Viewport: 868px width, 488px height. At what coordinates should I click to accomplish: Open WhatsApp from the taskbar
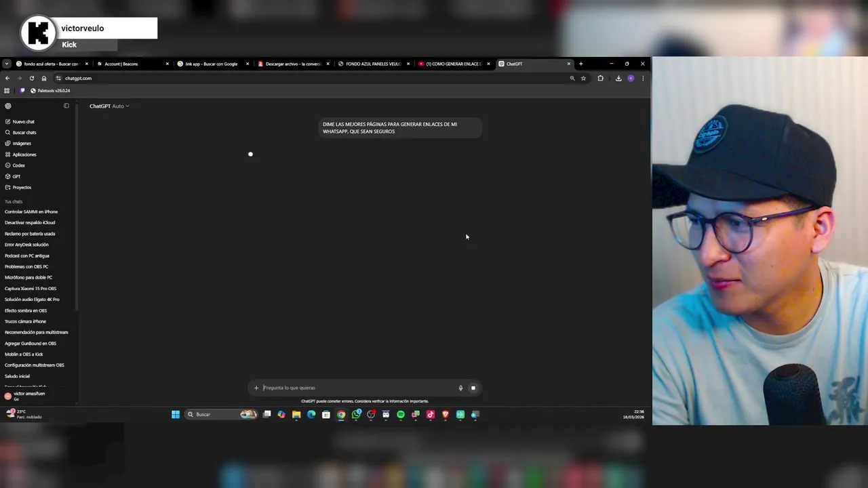356,414
